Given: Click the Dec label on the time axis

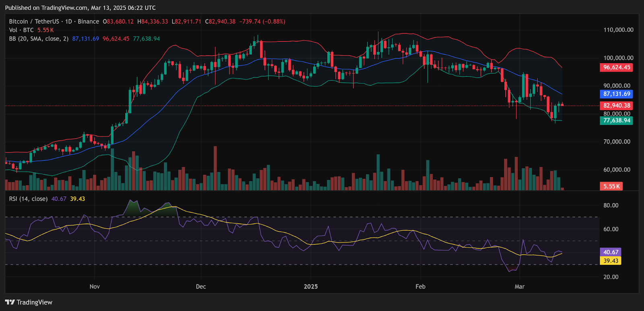Looking at the screenshot, I should coord(200,286).
